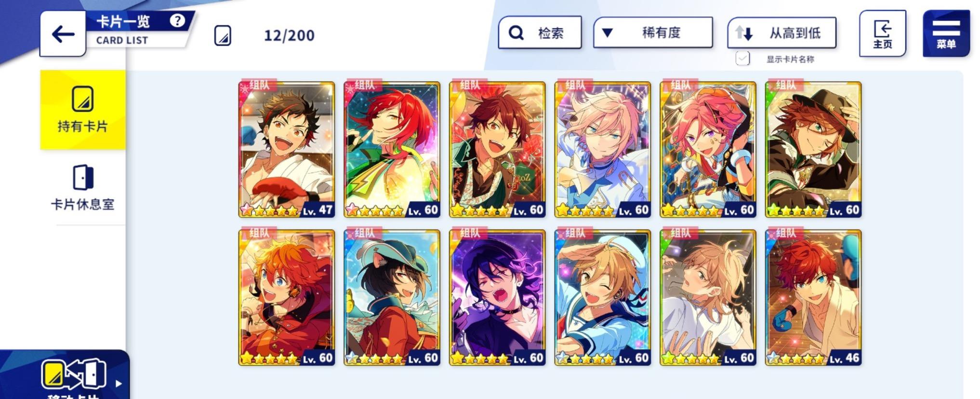
Task: Click the door icon for 卡片休息室
Action: (x=83, y=177)
